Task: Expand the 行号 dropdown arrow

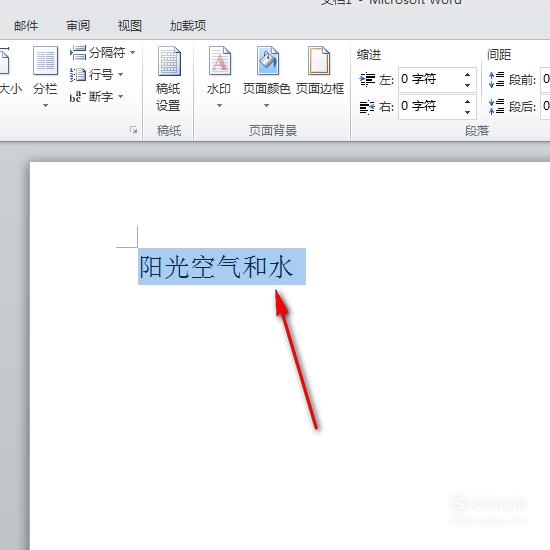Action: [120, 74]
